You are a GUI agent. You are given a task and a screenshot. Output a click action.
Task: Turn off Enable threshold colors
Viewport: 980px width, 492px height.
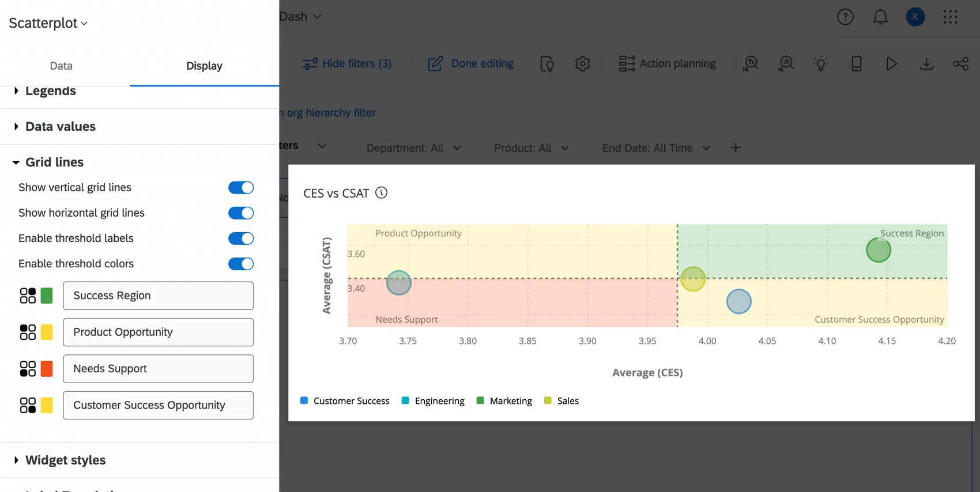pos(240,264)
